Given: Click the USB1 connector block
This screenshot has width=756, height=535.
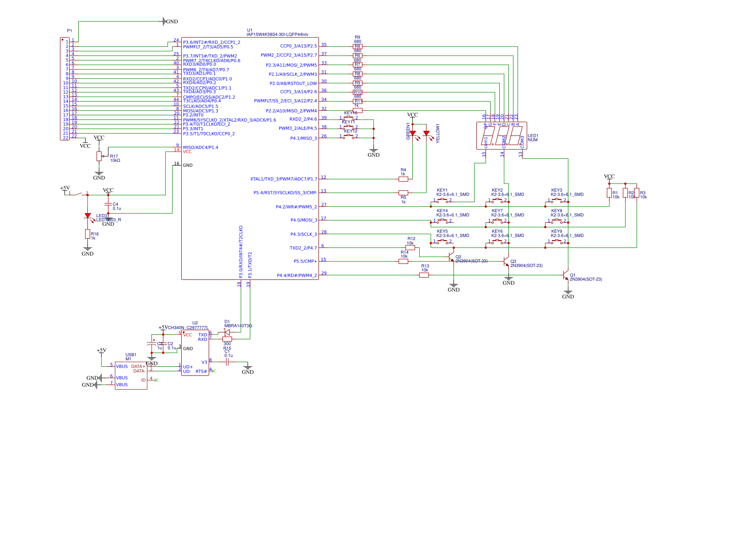Looking at the screenshot, I should (x=131, y=375).
